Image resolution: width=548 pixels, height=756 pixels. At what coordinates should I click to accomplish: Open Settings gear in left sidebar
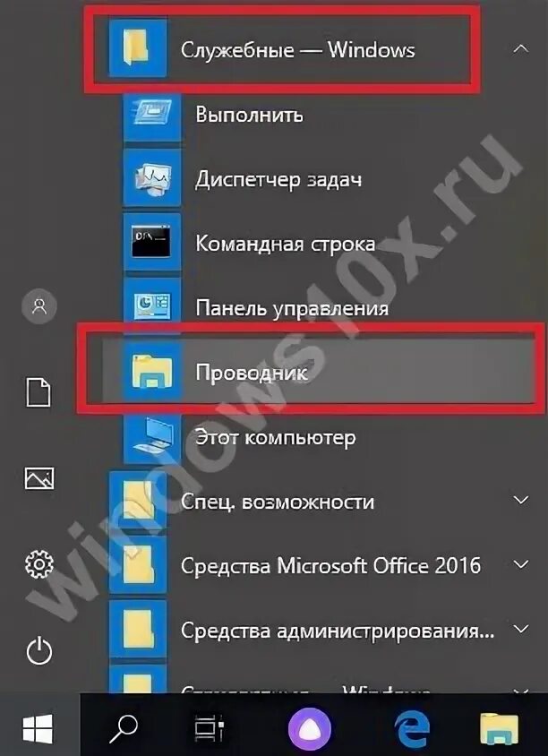click(39, 563)
